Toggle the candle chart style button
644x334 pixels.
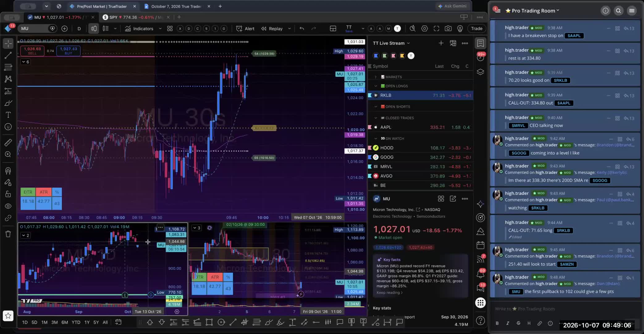(x=94, y=28)
